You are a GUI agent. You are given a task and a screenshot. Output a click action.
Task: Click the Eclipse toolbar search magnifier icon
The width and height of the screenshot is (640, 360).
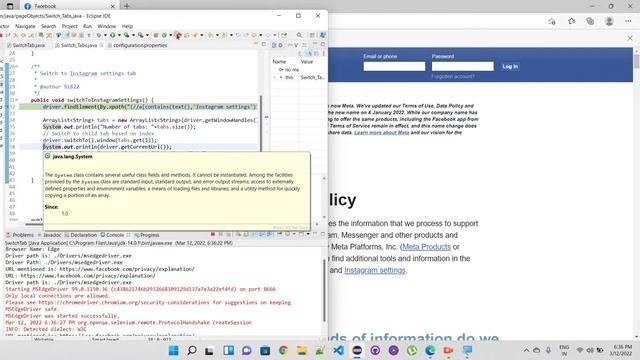tap(299, 36)
